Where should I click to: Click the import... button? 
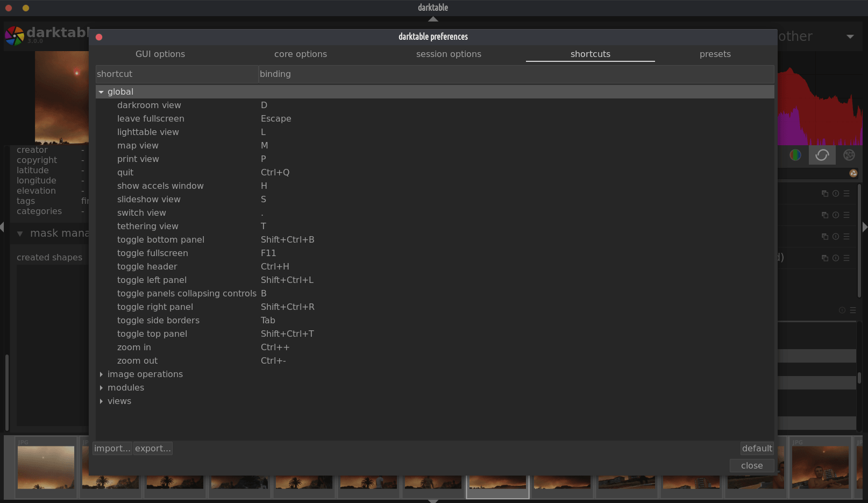click(112, 448)
